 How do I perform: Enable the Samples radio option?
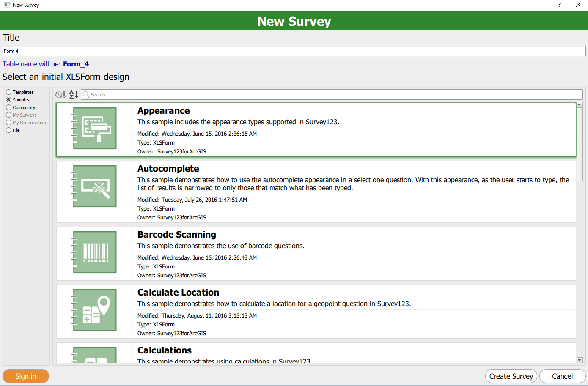pos(9,100)
